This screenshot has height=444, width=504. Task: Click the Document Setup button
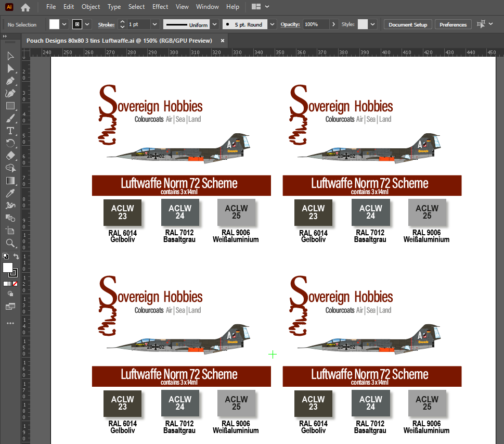pyautogui.click(x=408, y=24)
